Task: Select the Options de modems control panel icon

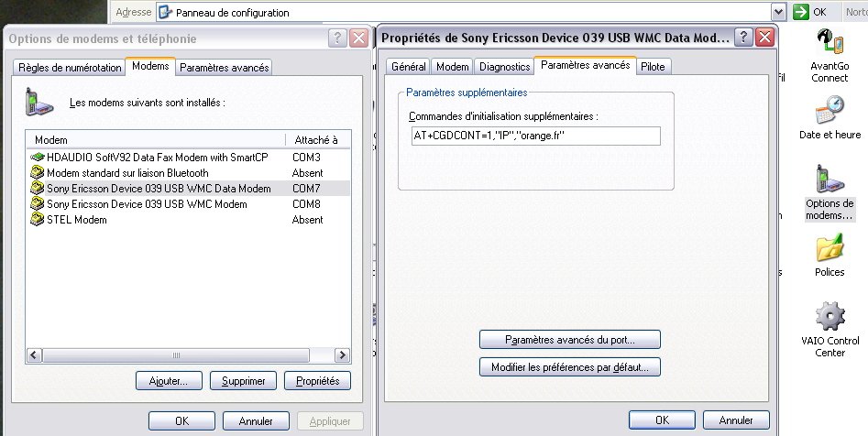Action: [x=830, y=180]
